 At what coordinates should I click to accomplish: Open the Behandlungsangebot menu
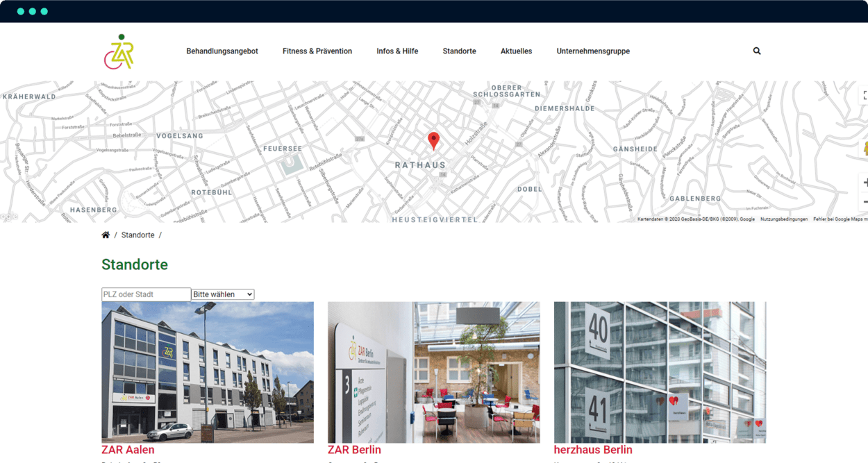[x=222, y=51]
